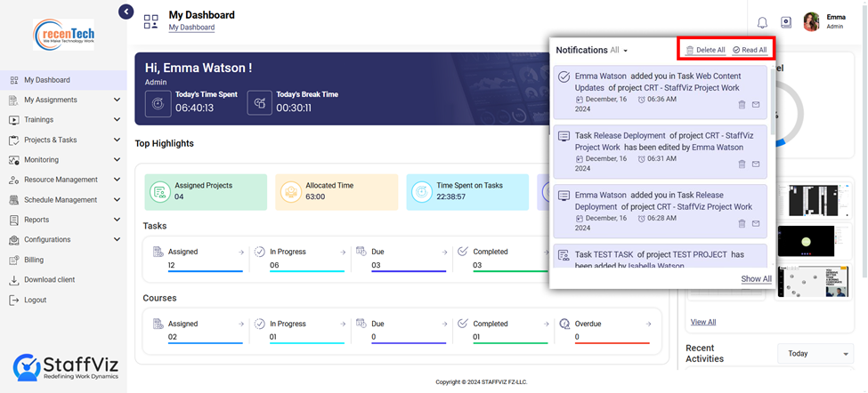Expand Schedule Management chevron
The image size is (868, 393).
point(117,200)
